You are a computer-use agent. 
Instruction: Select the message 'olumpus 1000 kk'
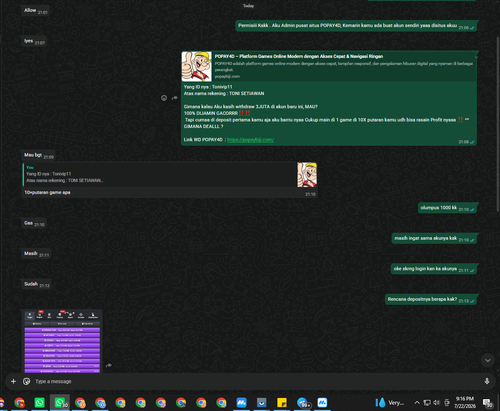(x=447, y=208)
